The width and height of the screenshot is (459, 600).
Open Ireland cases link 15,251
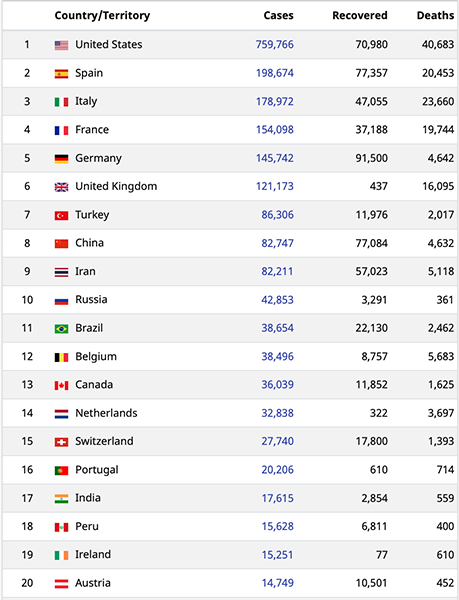[x=277, y=554]
